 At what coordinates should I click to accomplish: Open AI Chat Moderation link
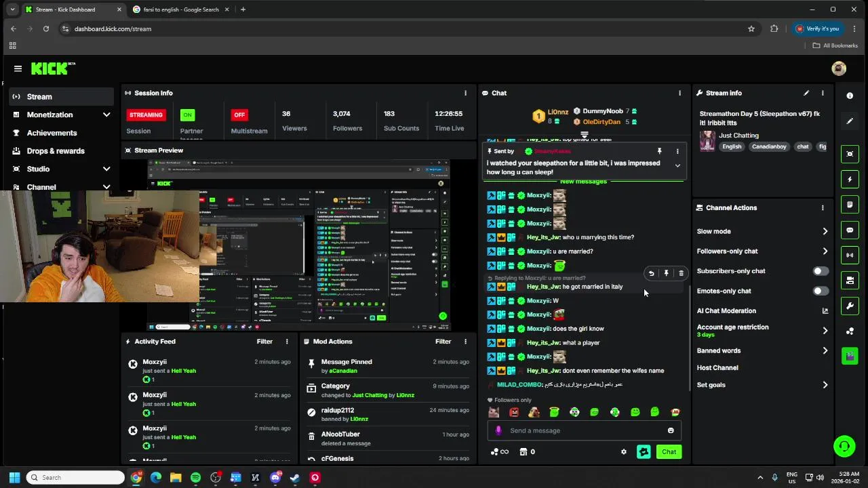click(x=825, y=311)
